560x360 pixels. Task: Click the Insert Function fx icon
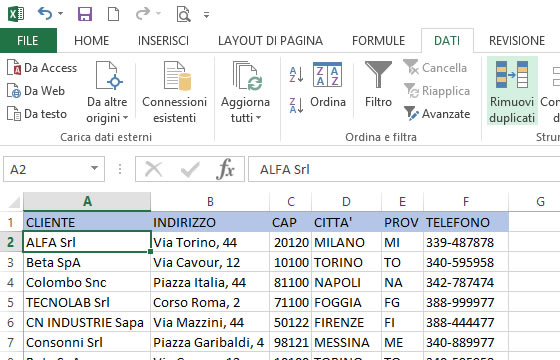[x=225, y=169]
